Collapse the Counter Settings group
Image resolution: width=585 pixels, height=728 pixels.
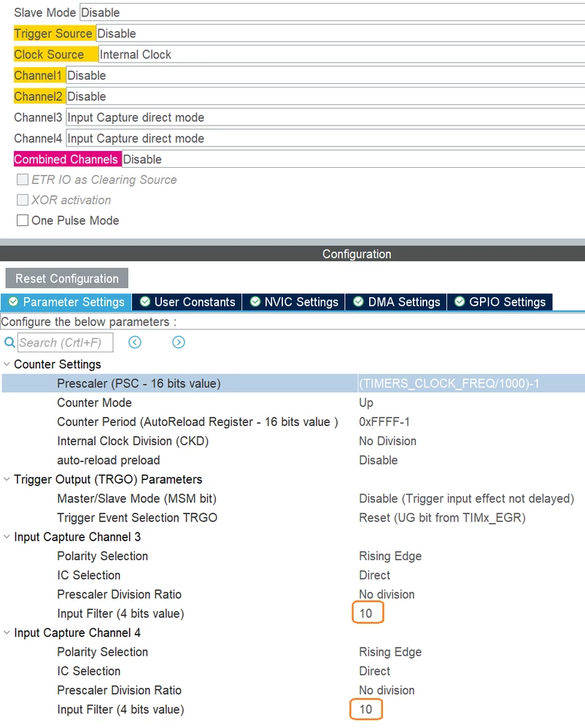coord(7,364)
